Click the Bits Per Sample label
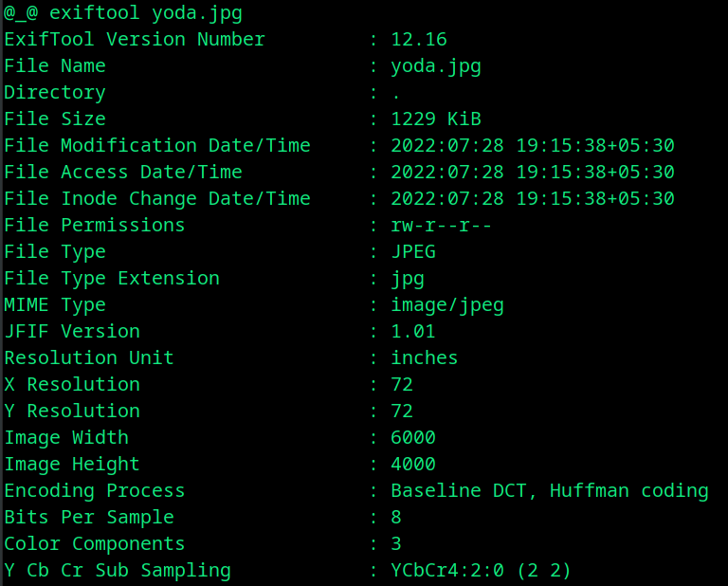 pyautogui.click(x=89, y=517)
